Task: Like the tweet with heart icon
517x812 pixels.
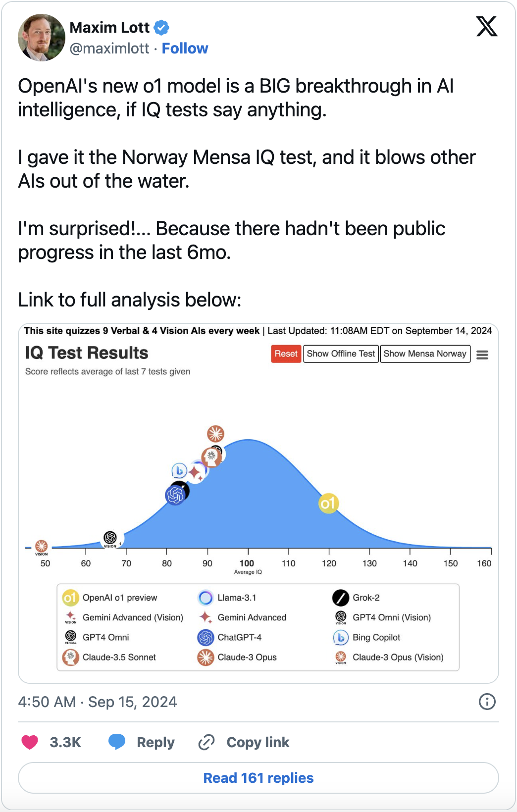Action: (x=30, y=742)
